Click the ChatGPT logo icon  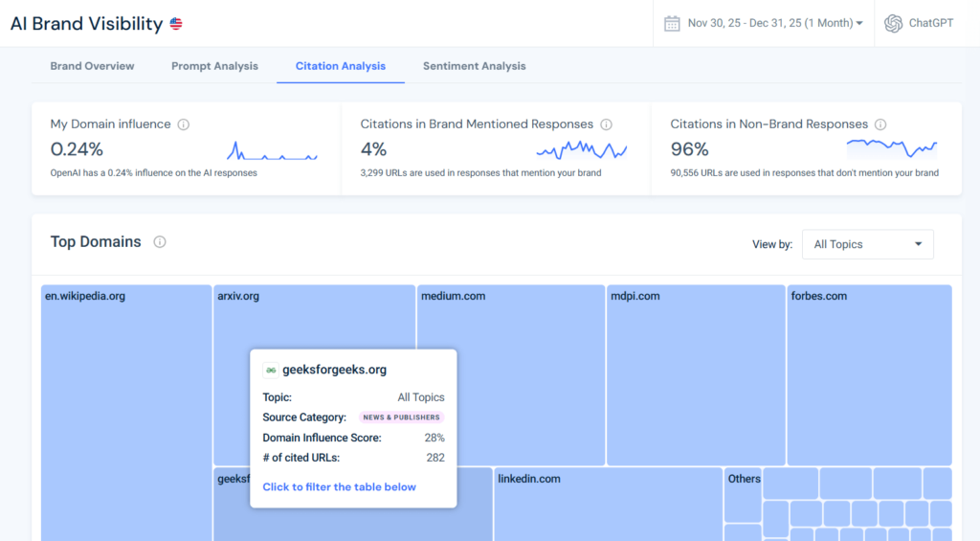tap(893, 23)
